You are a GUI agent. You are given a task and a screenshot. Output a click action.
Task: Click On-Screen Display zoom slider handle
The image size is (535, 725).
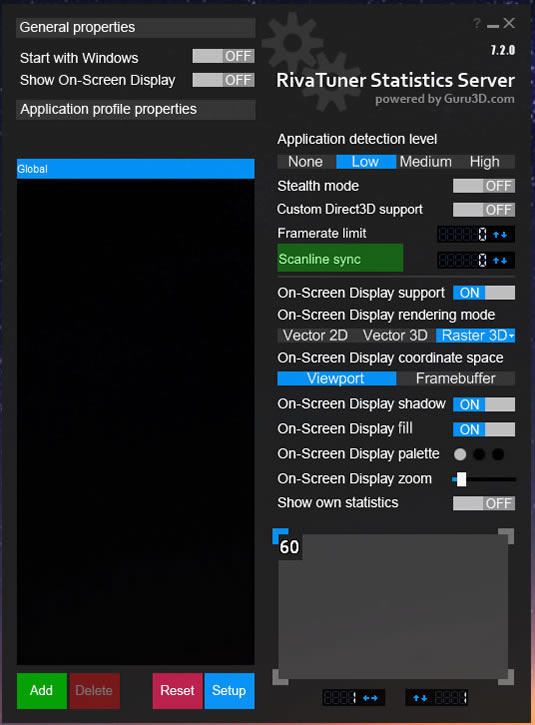461,479
